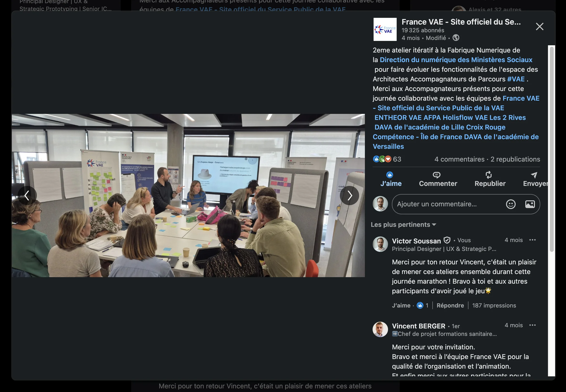Click the add image icon in comment box
Viewport: 566px width, 392px height.
pos(530,204)
